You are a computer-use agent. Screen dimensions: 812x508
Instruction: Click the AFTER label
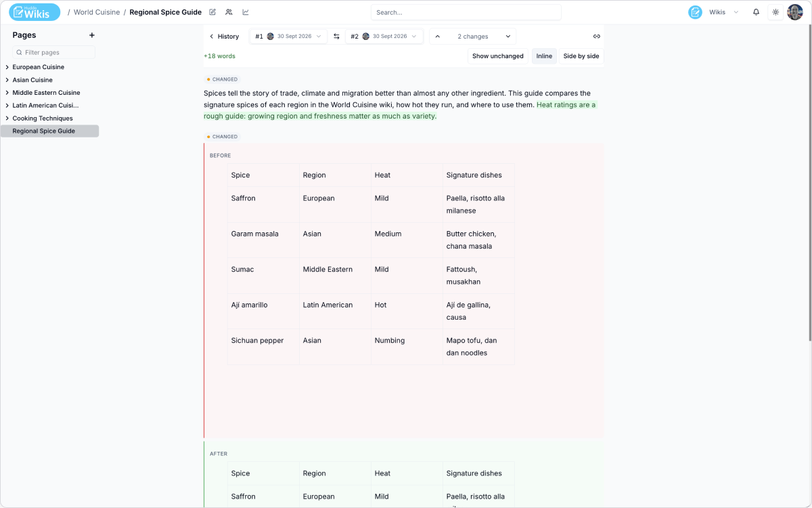coord(219,454)
